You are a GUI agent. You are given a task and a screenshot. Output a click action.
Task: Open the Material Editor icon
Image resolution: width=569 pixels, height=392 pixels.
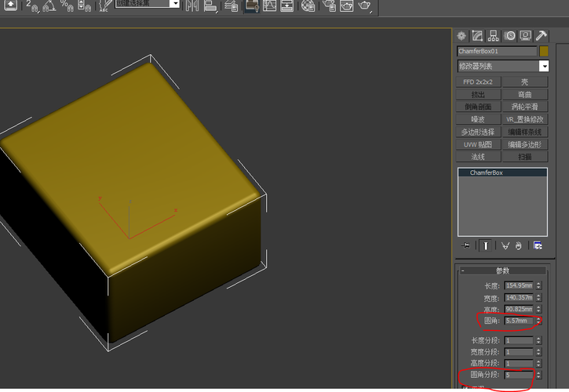pos(308,5)
